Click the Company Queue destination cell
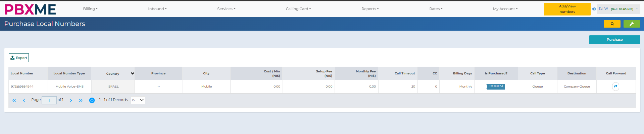 pyautogui.click(x=577, y=87)
